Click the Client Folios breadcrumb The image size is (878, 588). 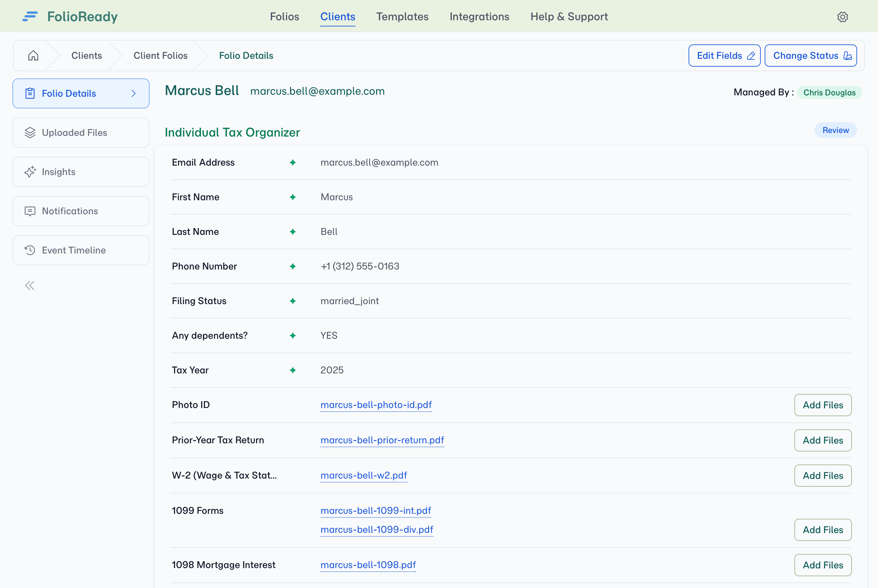[160, 56]
